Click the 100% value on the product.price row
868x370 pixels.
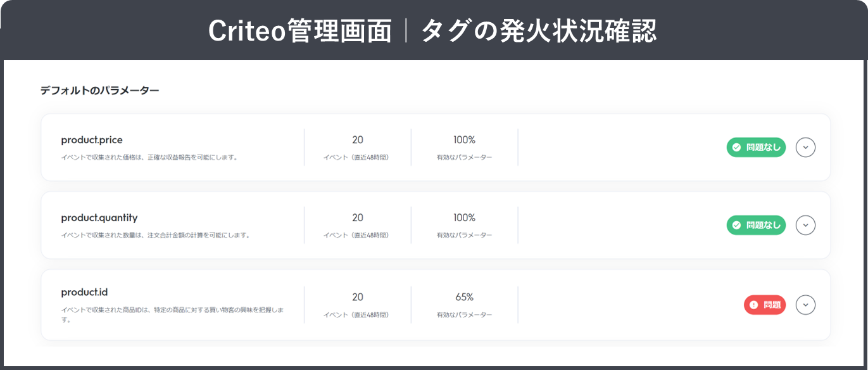pyautogui.click(x=465, y=139)
